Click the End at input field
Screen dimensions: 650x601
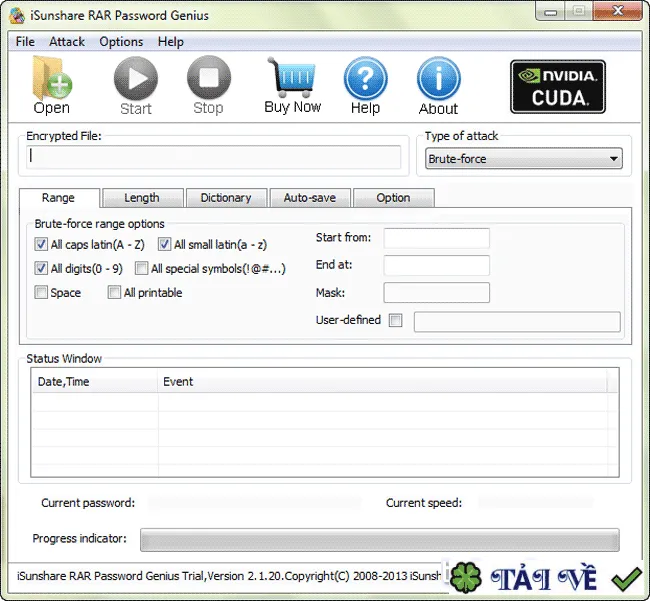[437, 265]
